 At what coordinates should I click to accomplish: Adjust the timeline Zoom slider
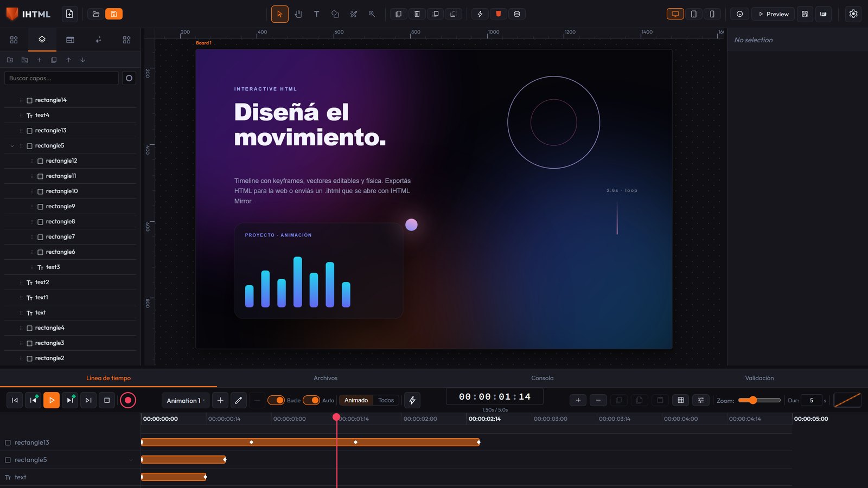pos(759,400)
